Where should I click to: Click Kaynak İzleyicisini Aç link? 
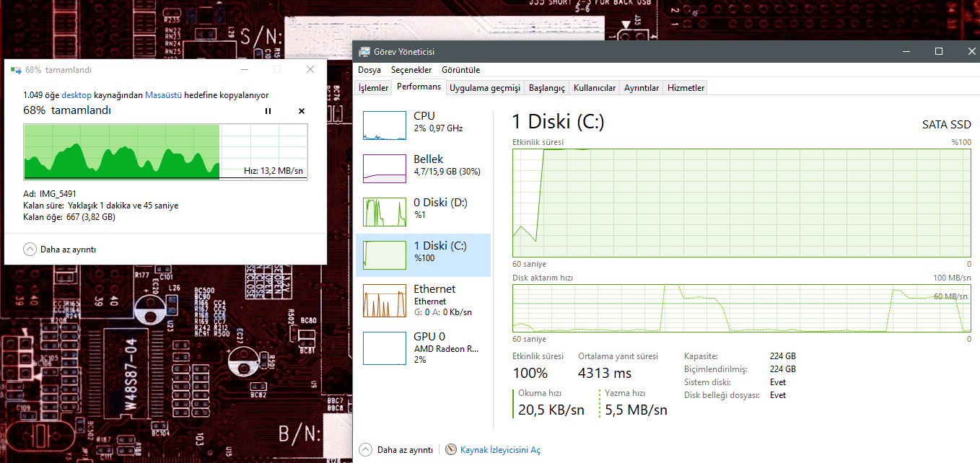(x=500, y=449)
